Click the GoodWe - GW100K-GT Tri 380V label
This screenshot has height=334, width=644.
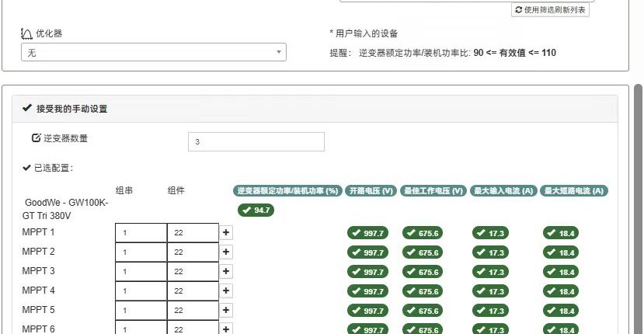[65, 209]
